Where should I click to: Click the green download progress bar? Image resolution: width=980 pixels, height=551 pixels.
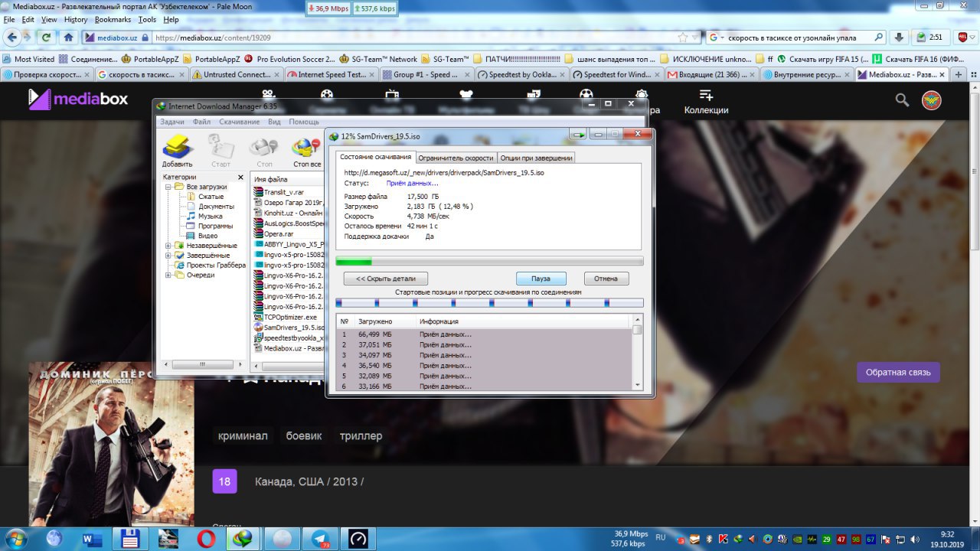click(489, 262)
